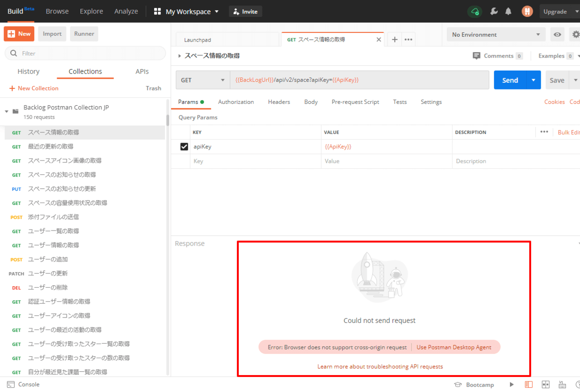The image size is (580, 392).
Task: Click the Invite button
Action: pyautogui.click(x=246, y=12)
